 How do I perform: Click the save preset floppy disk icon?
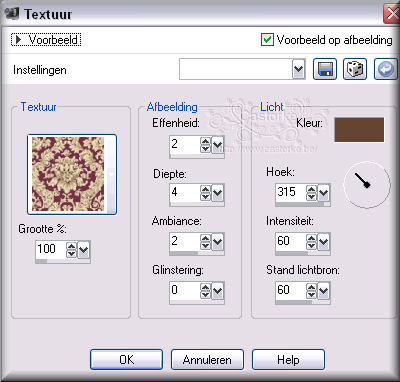pyautogui.click(x=325, y=69)
